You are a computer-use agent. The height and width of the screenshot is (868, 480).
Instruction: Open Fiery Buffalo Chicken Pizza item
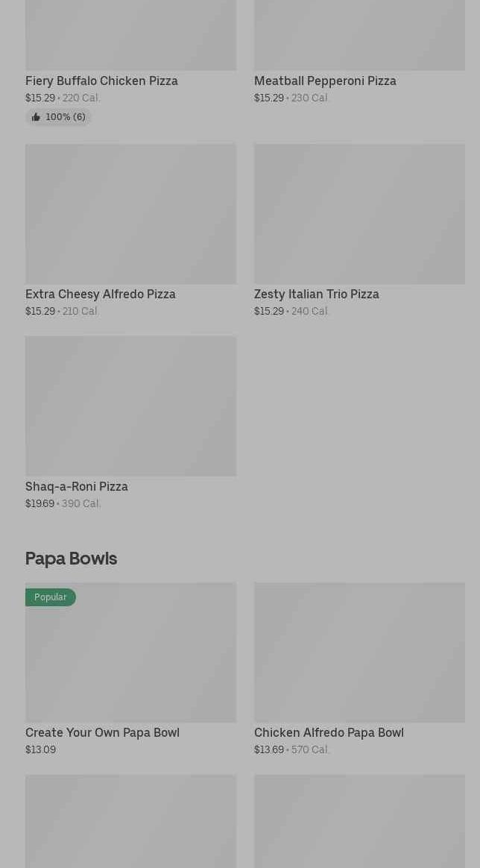102,81
